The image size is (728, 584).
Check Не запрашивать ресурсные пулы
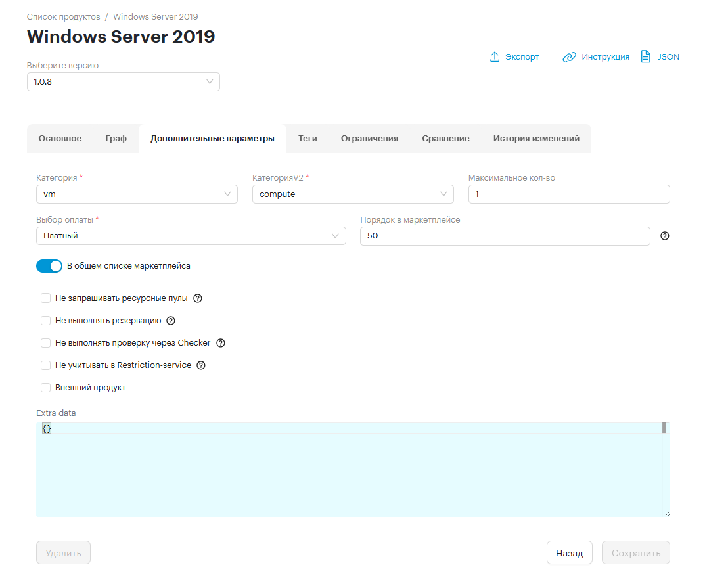[x=45, y=298]
